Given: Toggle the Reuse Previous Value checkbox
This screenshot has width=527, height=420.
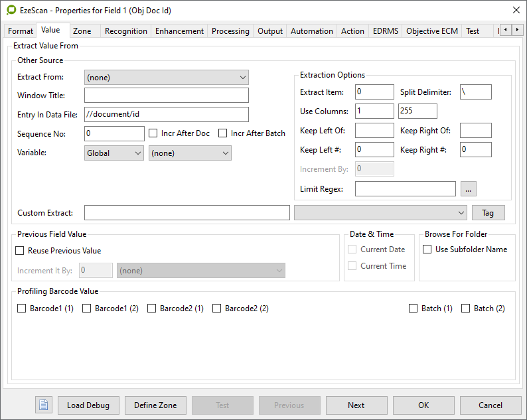Looking at the screenshot, I should tap(21, 251).
